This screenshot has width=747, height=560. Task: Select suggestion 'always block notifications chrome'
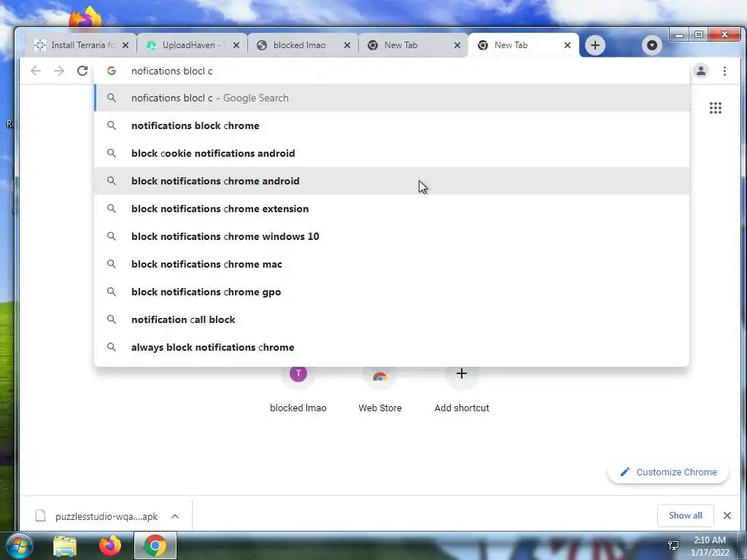(x=392, y=347)
